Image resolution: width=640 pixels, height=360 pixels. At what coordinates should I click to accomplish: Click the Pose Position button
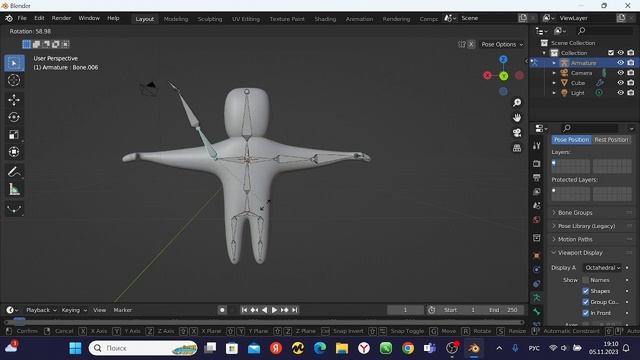[571, 140]
